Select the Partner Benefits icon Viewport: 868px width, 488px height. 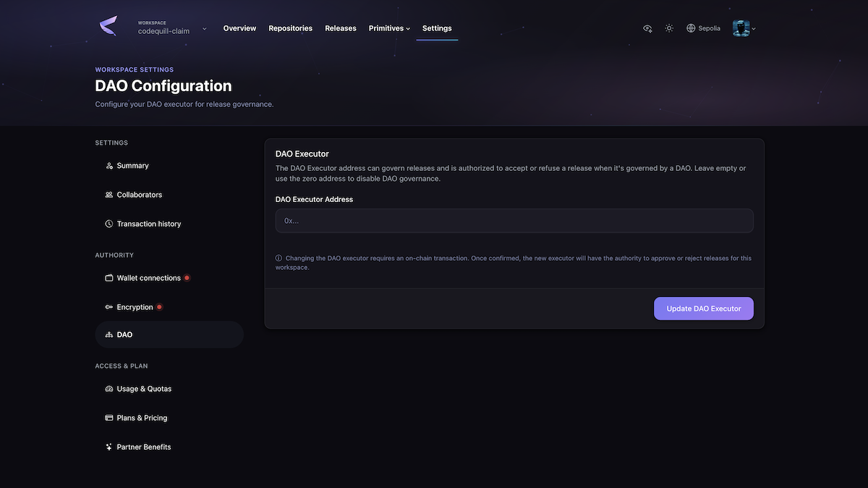coord(108,446)
